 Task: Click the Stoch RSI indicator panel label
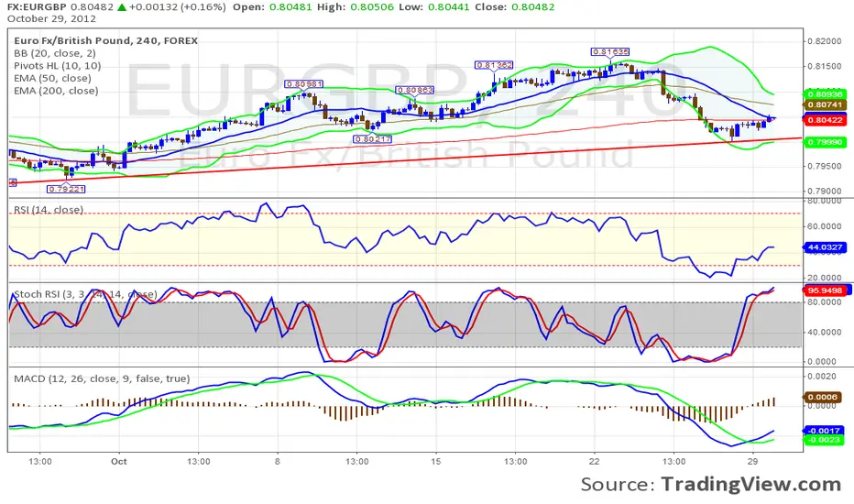[84, 294]
